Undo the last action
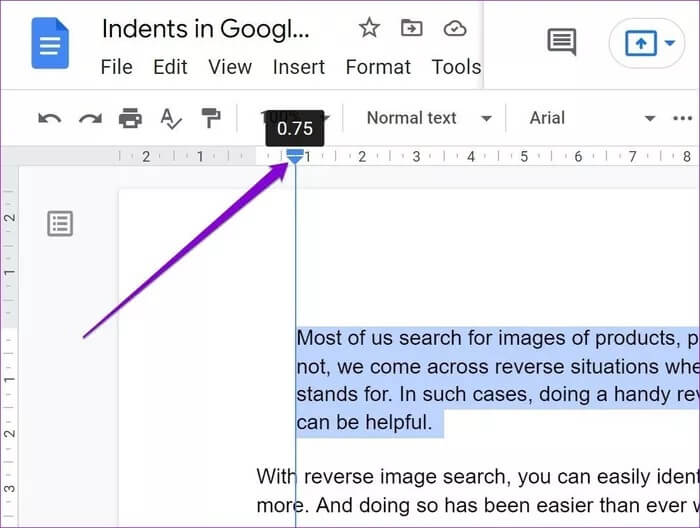The height and width of the screenshot is (528, 700). (50, 119)
